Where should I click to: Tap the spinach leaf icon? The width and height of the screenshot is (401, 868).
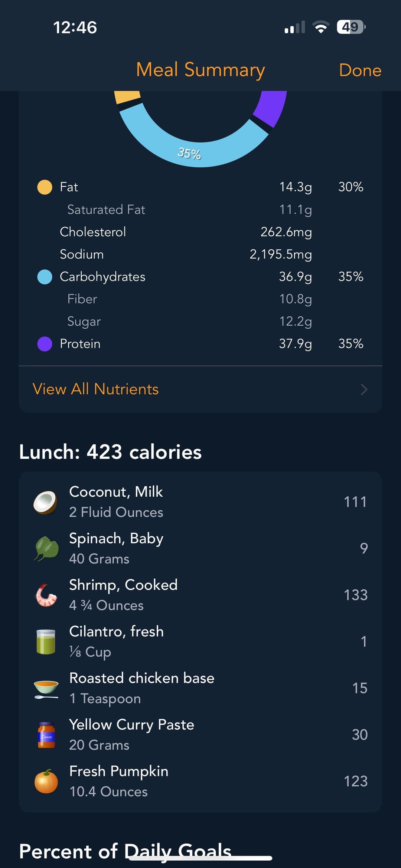[x=46, y=548]
